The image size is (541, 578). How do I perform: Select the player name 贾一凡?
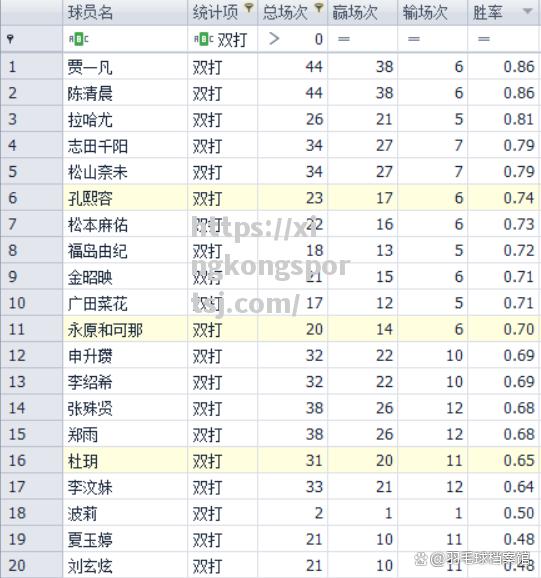point(90,67)
